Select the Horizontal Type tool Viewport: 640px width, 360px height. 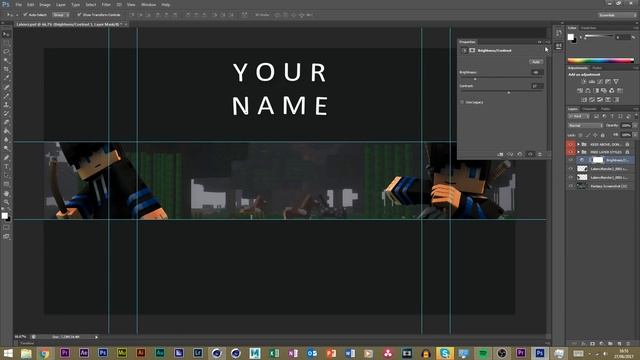6,167
